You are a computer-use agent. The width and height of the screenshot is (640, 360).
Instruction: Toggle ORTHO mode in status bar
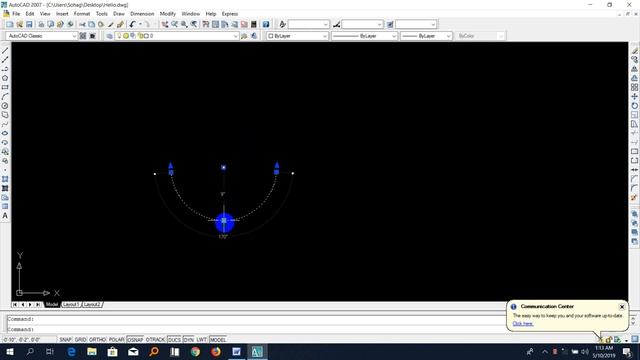(98, 340)
